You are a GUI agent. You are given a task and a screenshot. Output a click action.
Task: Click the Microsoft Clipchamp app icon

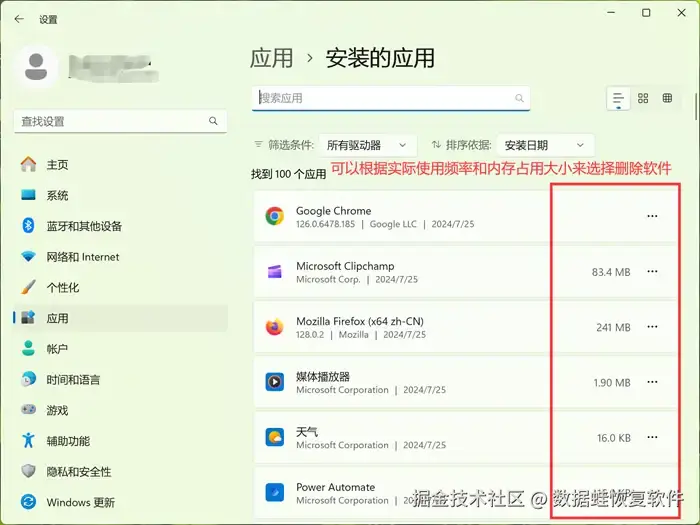tap(275, 271)
